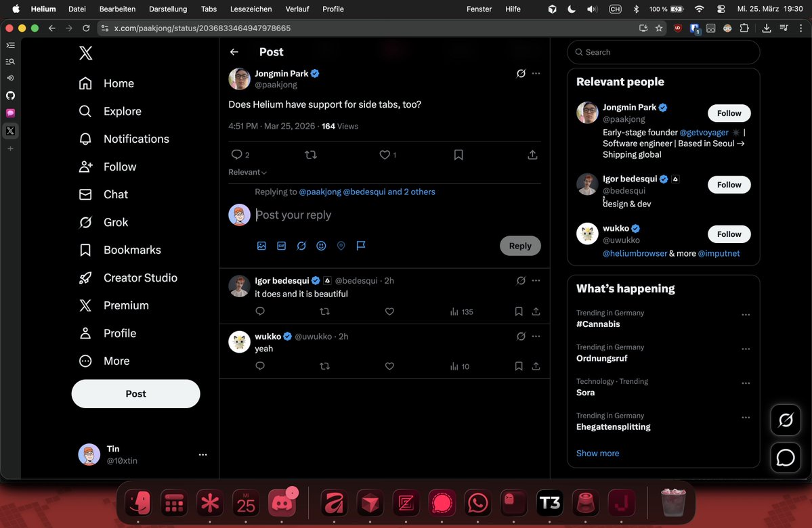812x528 pixels.
Task: Click flag icon in reply toolbar
Action: click(x=361, y=246)
